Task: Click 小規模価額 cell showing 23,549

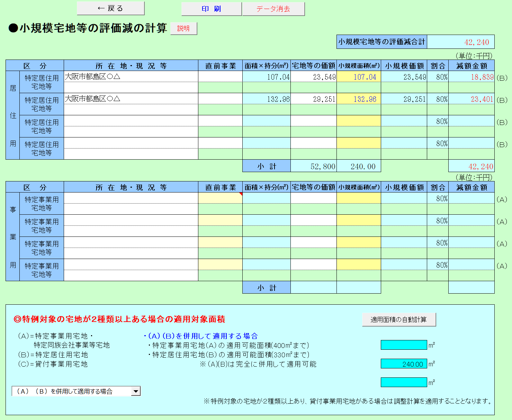Action: pos(404,77)
